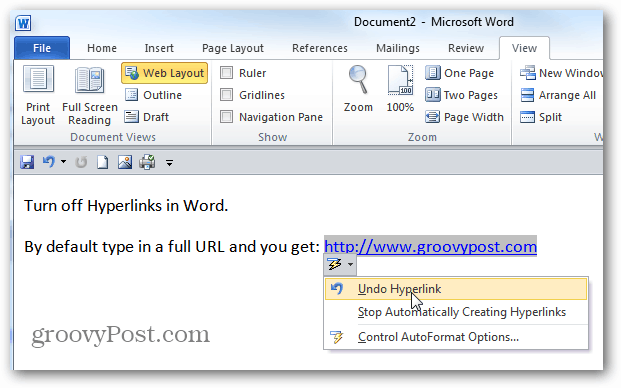Open Full Screen Reading view
This screenshot has width=621, height=388.
pos(90,95)
